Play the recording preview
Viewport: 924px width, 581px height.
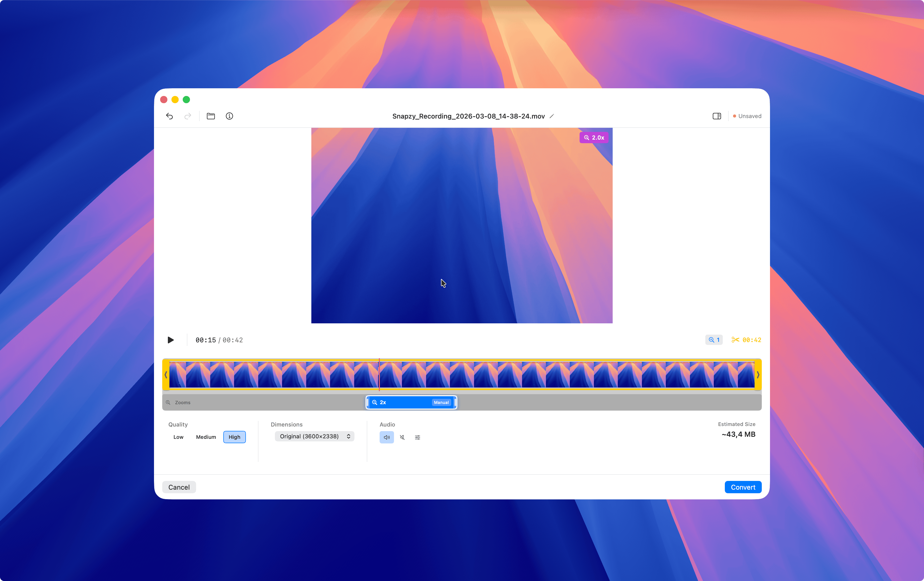tap(171, 340)
